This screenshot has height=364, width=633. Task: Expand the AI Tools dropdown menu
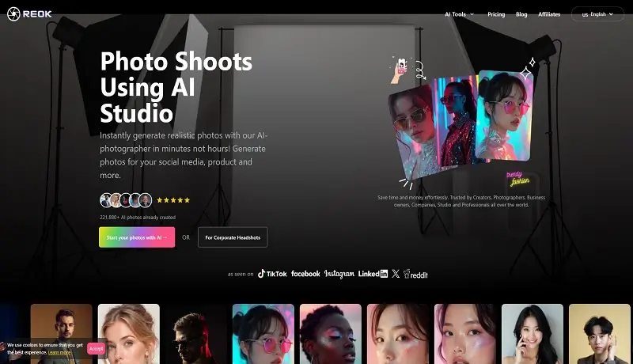point(460,14)
